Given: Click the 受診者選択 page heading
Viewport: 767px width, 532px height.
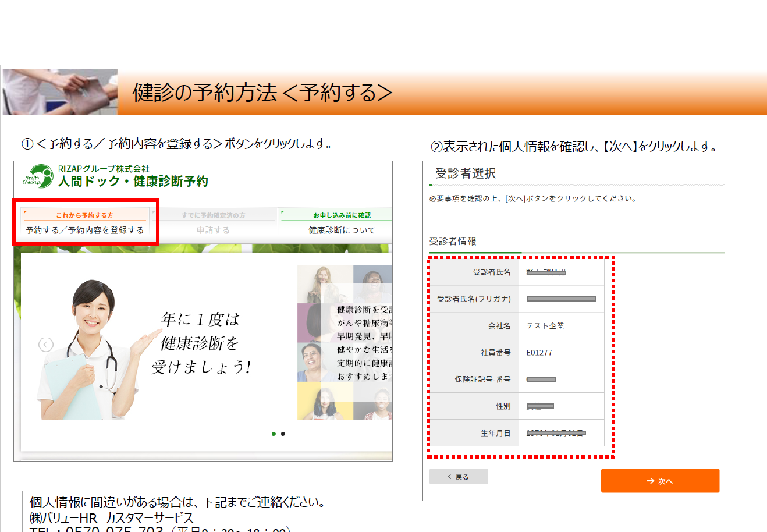Looking at the screenshot, I should pos(466,173).
